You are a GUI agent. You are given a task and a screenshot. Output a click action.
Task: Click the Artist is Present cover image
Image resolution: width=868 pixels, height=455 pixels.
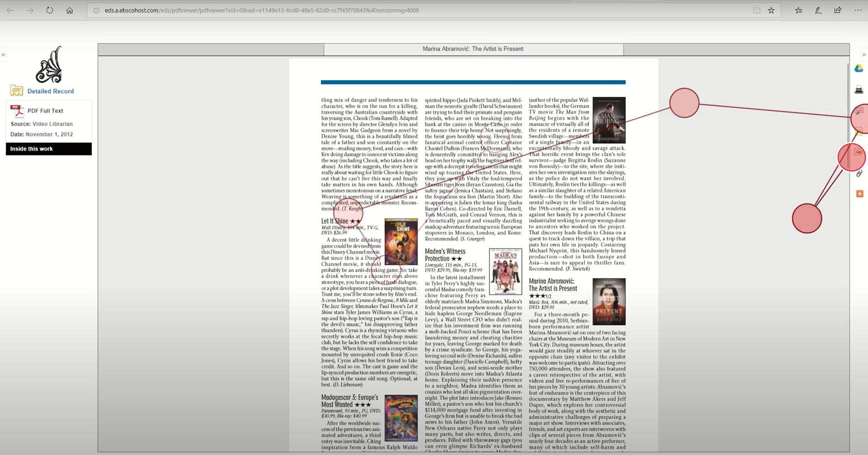(x=609, y=302)
